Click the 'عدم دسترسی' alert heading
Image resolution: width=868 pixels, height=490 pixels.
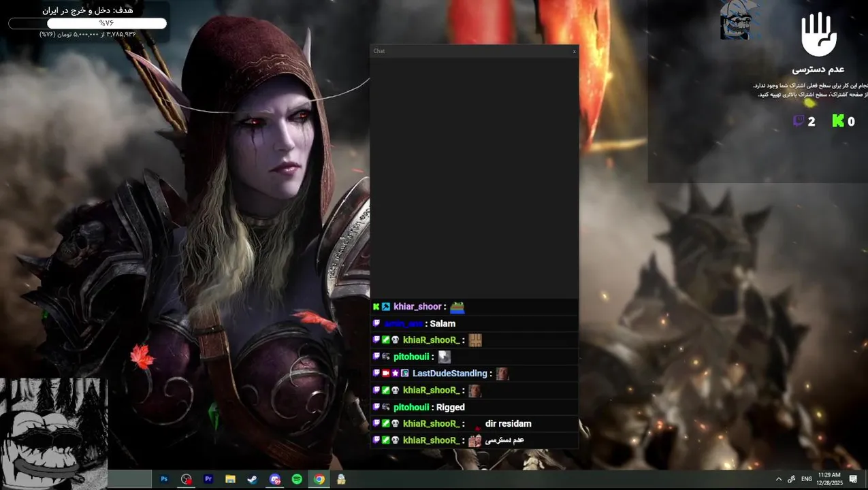pos(818,69)
